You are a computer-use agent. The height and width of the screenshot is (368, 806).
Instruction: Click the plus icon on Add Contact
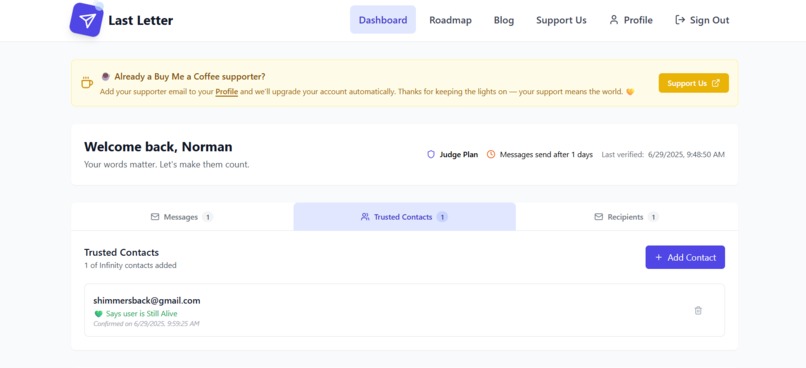coord(658,257)
